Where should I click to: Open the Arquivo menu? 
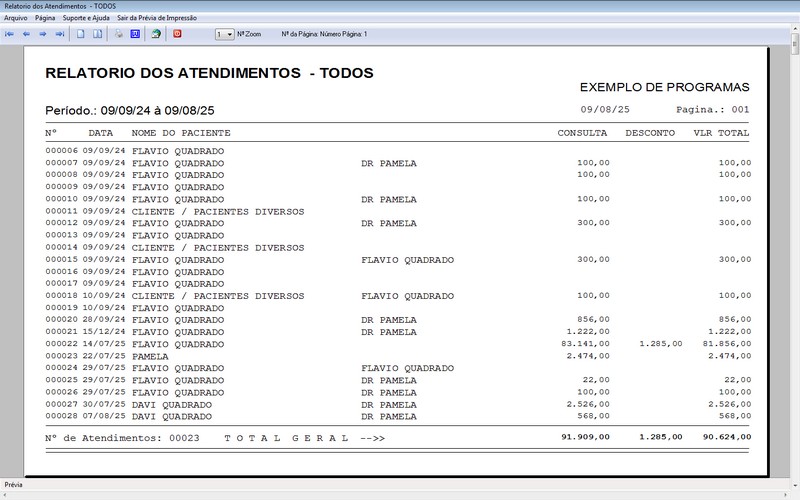tap(16, 18)
